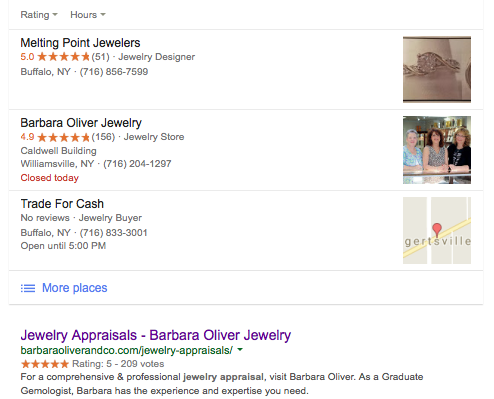Screen dimensions: 494x399
Task: Click the red map pin on Trade For Cash map
Action: point(437,230)
